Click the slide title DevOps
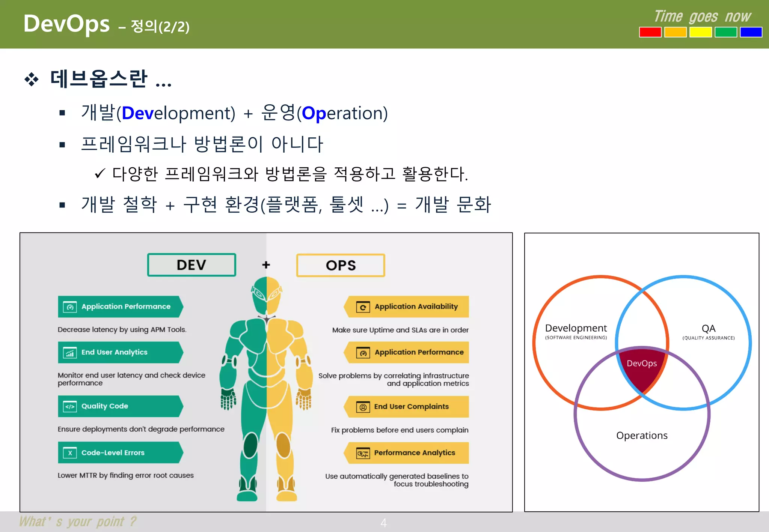769x532 pixels. (66, 24)
